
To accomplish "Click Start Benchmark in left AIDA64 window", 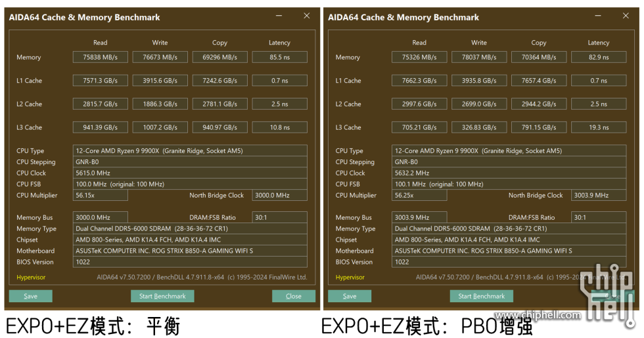I will (162, 296).
